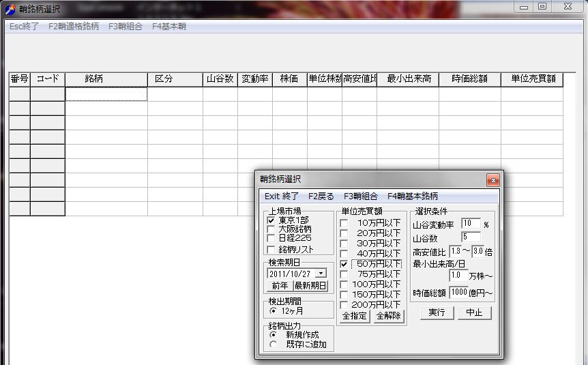The height and width of the screenshot is (365, 588).
Task: Click the 山谷数 column header
Action: pos(220,80)
